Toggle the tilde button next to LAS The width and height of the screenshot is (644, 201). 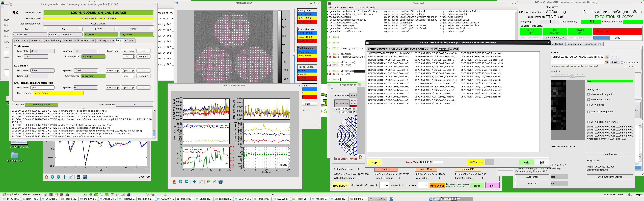(x=45, y=29)
